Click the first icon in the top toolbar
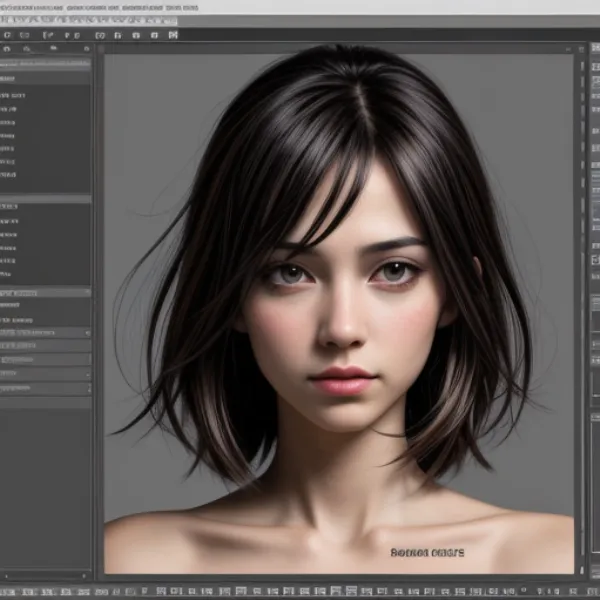Screen dimensions: 600x600 (7, 35)
